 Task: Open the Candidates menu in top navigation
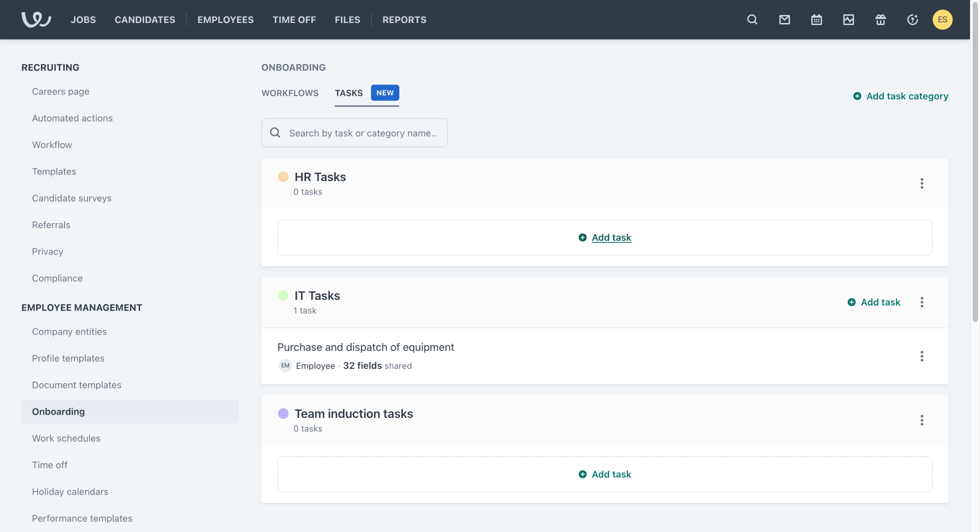click(145, 20)
